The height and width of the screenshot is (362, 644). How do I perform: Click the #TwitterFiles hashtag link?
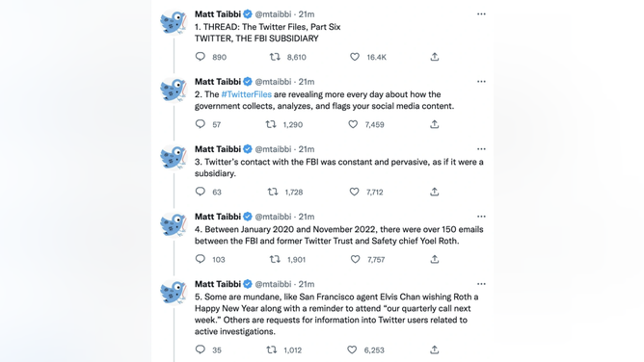(247, 94)
